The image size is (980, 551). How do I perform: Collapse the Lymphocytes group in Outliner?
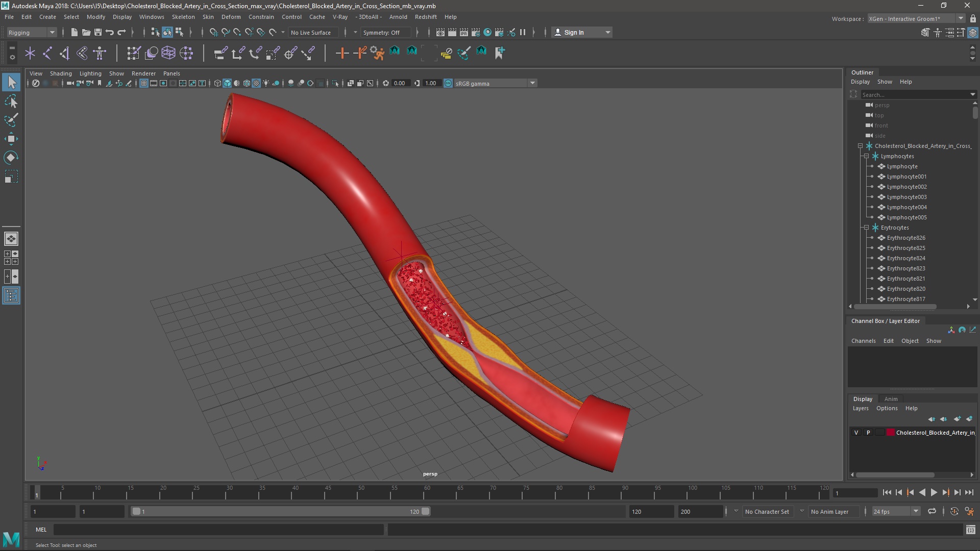[x=866, y=156]
